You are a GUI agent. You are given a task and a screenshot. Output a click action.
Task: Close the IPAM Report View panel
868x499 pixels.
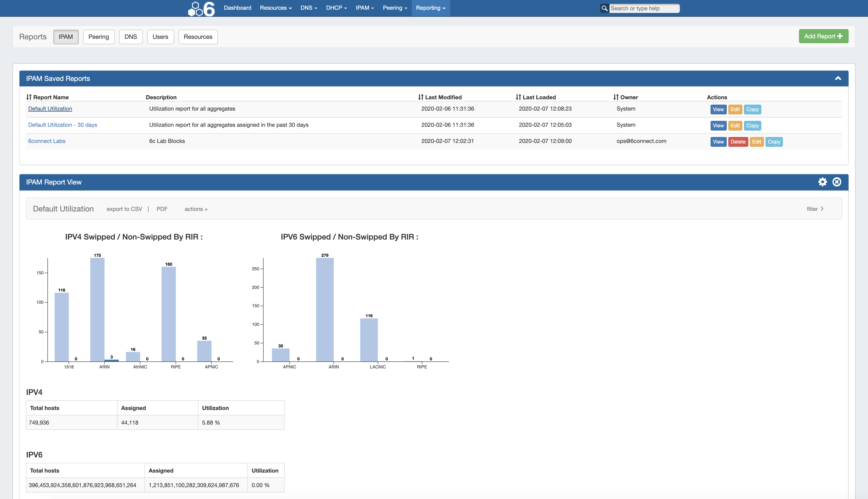[x=837, y=182]
